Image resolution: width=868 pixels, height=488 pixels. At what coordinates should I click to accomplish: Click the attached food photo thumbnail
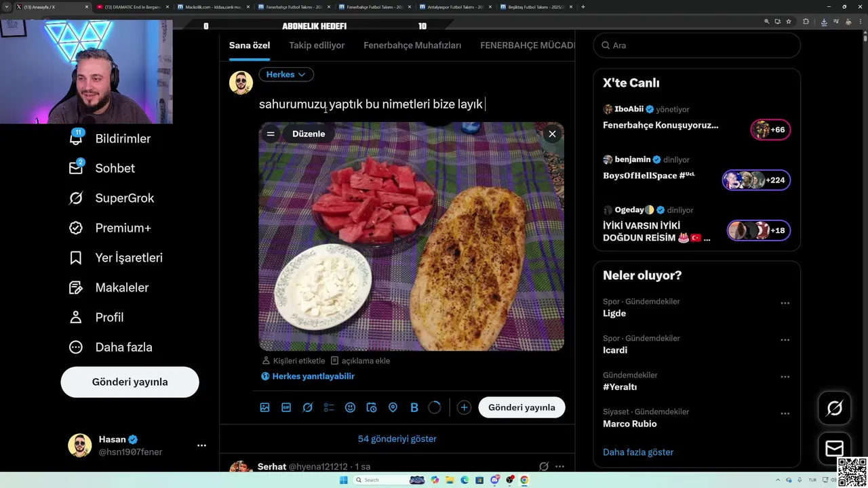pyautogui.click(x=411, y=237)
